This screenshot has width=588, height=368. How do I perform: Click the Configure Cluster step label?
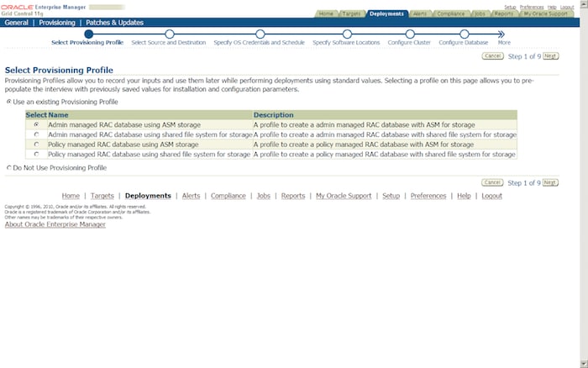pyautogui.click(x=409, y=43)
